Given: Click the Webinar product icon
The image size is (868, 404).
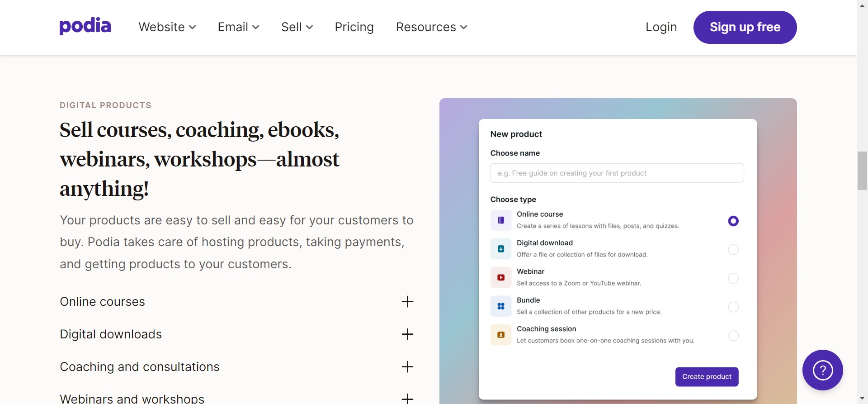Looking at the screenshot, I should pyautogui.click(x=501, y=277).
